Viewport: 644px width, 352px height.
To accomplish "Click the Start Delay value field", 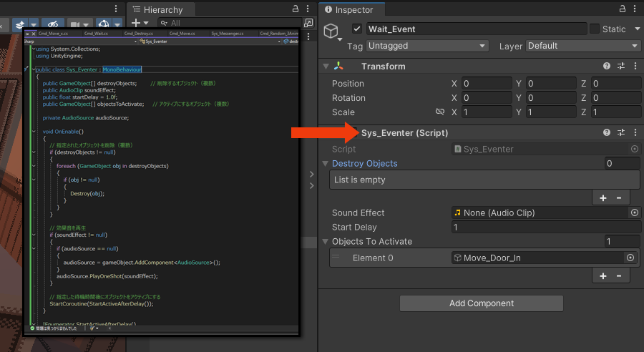I will tap(545, 228).
